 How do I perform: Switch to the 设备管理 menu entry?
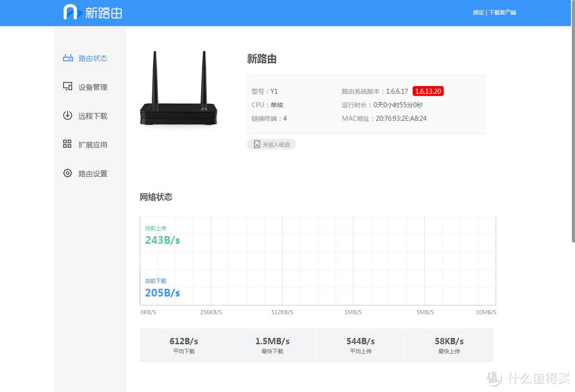[93, 87]
